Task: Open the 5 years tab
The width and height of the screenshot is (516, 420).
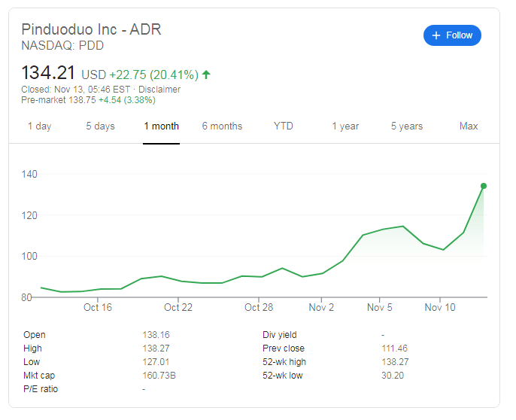Action: pyautogui.click(x=406, y=126)
